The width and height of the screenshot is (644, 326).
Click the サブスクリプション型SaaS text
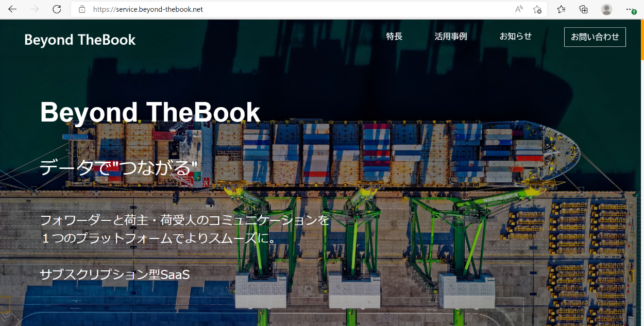click(x=115, y=275)
